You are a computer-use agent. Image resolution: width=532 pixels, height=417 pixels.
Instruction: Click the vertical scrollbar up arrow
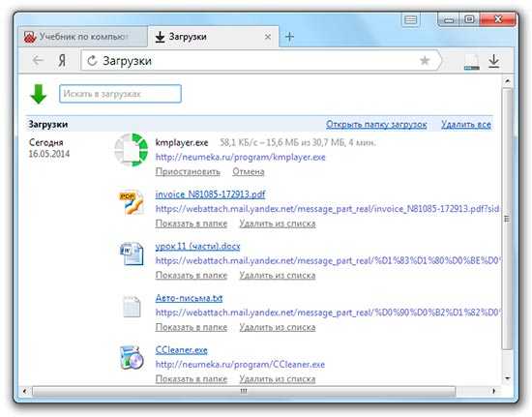(x=508, y=81)
